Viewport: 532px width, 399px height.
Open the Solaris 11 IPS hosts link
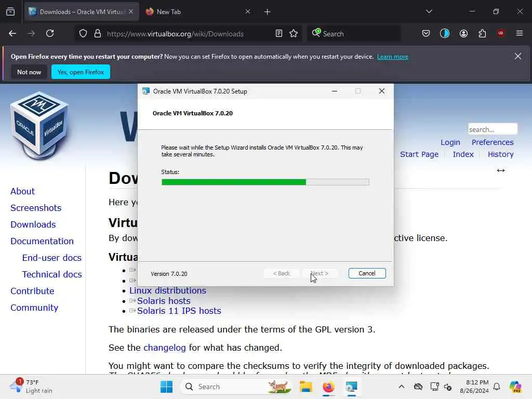point(179,311)
